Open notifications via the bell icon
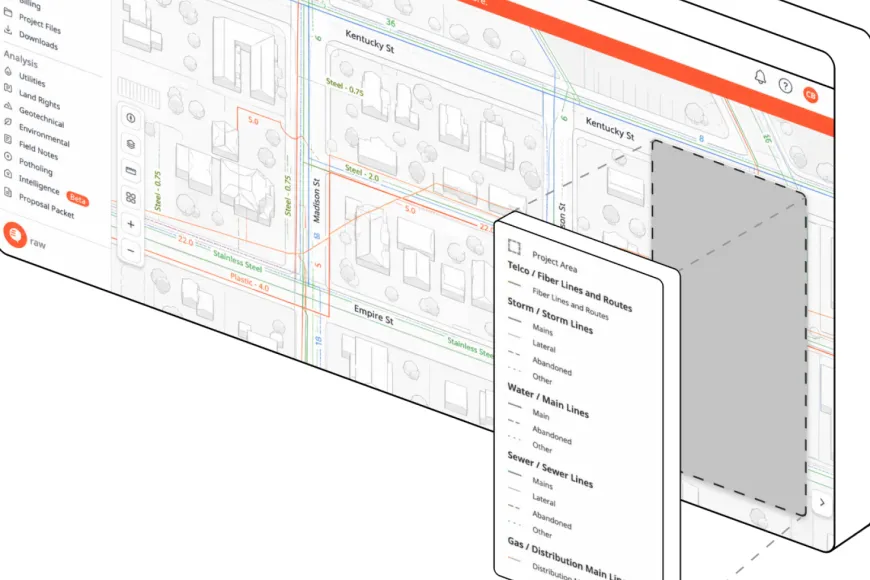 (x=760, y=77)
